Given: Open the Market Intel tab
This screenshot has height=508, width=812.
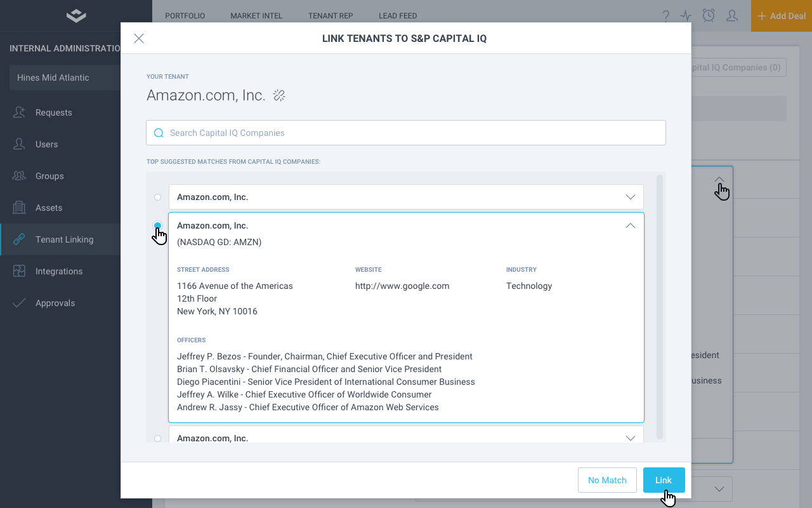Looking at the screenshot, I should [256, 16].
